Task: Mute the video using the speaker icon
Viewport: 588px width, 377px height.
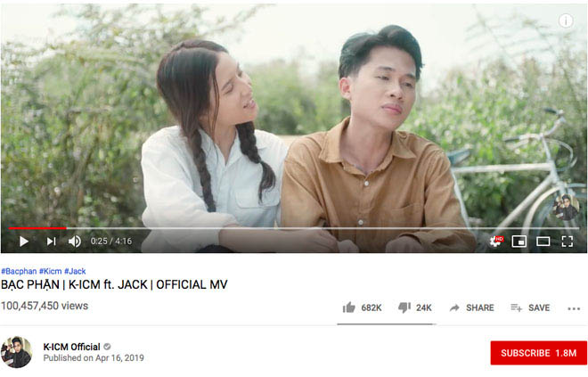Action: click(x=75, y=242)
